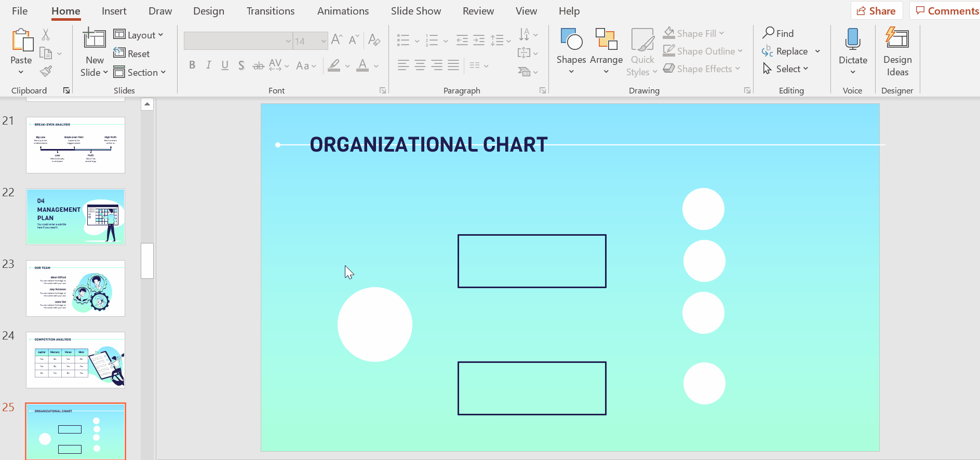Switch to the Animations tab

[x=343, y=11]
